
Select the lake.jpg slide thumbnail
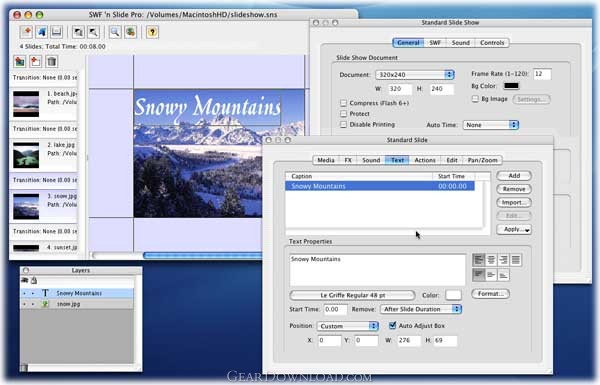tap(26, 155)
